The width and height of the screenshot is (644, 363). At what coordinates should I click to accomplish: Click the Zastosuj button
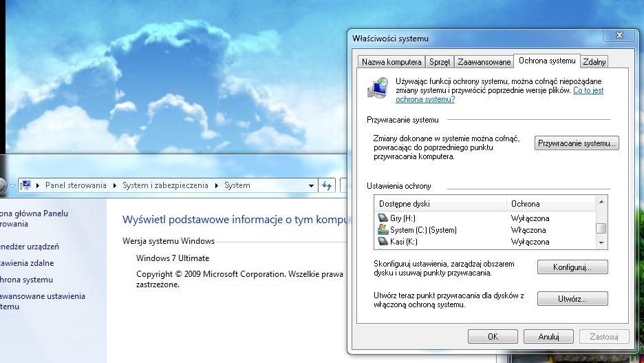(604, 337)
